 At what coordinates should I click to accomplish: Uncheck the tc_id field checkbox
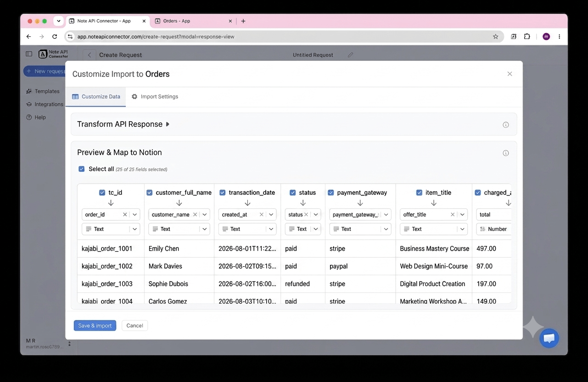(x=102, y=193)
